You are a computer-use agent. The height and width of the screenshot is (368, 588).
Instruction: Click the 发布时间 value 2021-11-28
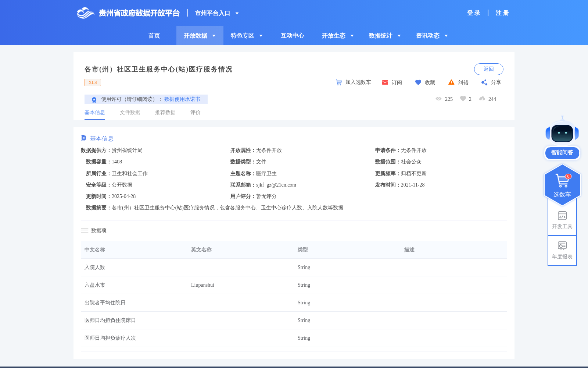pyautogui.click(x=413, y=185)
